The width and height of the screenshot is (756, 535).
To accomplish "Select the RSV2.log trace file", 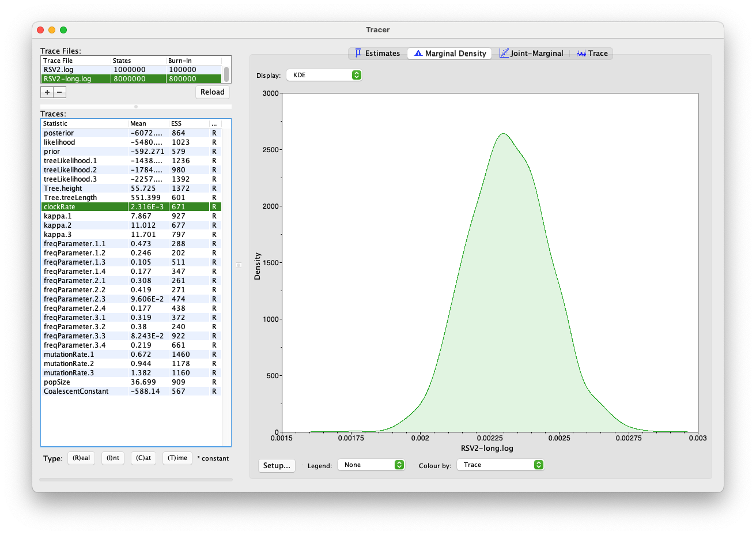I will point(131,69).
